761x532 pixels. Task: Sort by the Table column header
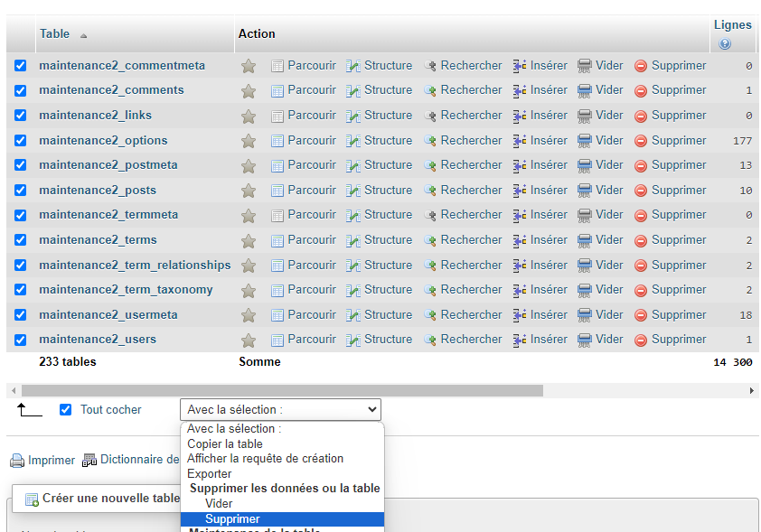point(54,33)
